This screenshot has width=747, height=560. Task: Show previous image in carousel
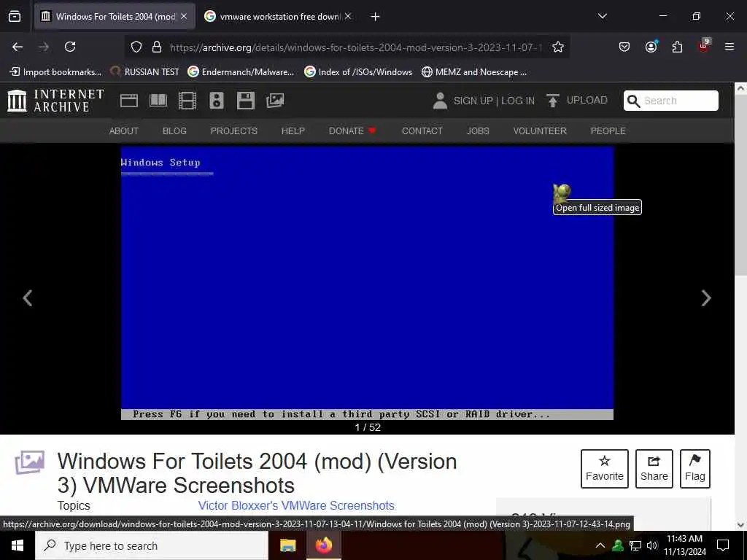pyautogui.click(x=28, y=298)
